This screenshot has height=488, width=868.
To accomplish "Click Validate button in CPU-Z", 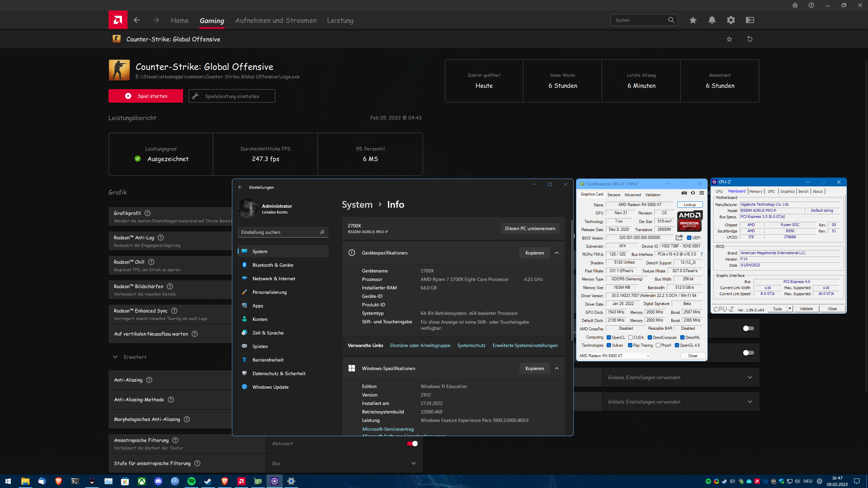I will [806, 309].
